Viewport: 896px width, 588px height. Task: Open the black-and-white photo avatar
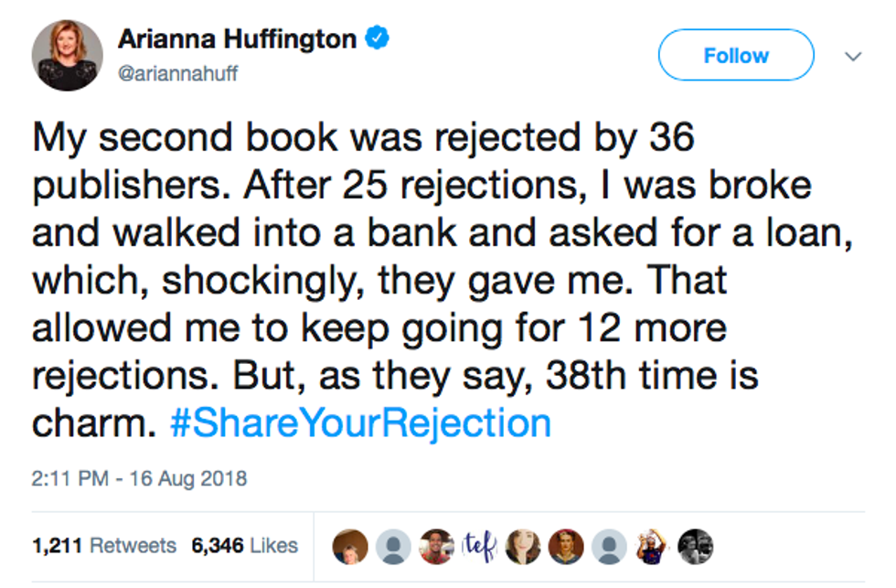pos(695,547)
